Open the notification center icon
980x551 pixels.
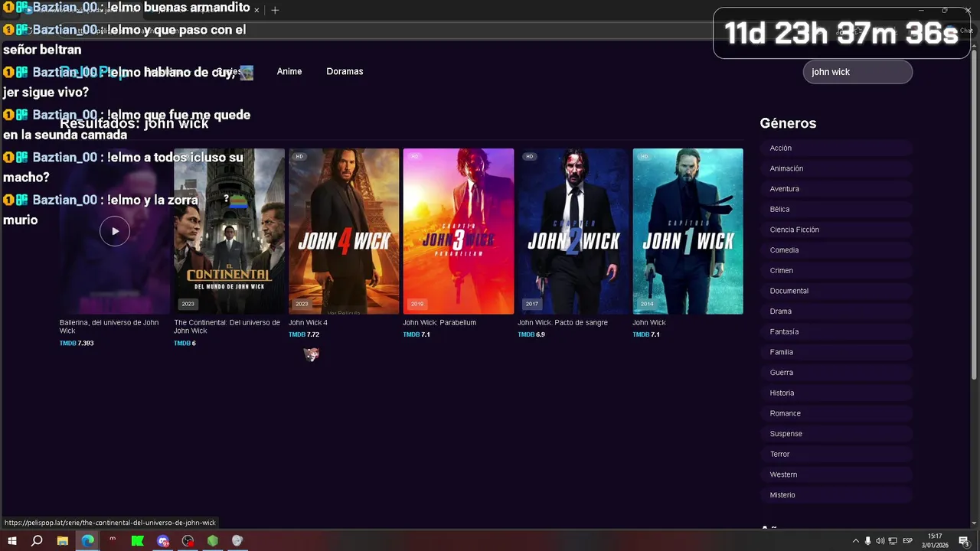[x=964, y=541]
